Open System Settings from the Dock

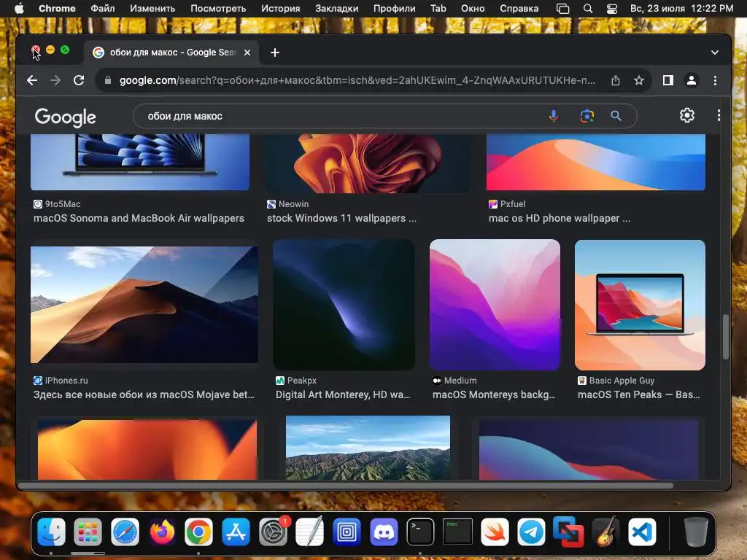point(273,532)
